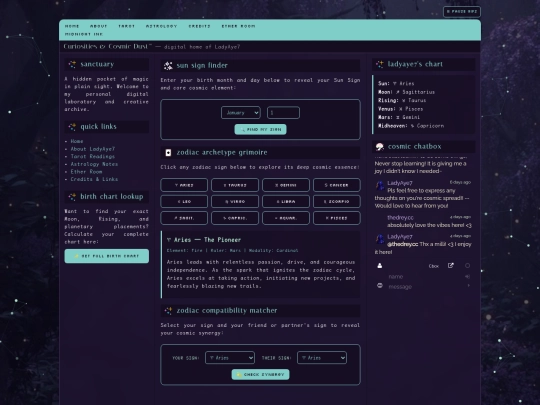Viewport: 540px width, 405px height.
Task: Select the Taurus zodiac button
Action: pos(235,185)
